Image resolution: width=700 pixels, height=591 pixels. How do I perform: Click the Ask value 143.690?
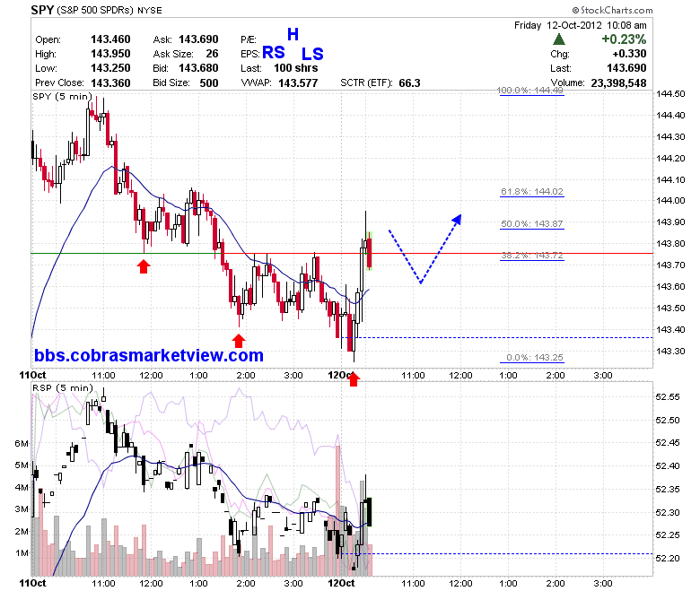198,39
